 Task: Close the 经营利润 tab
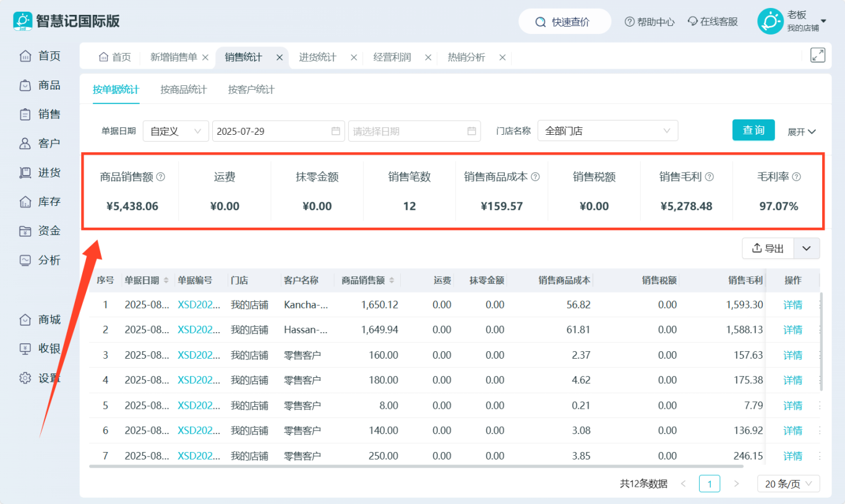click(428, 58)
